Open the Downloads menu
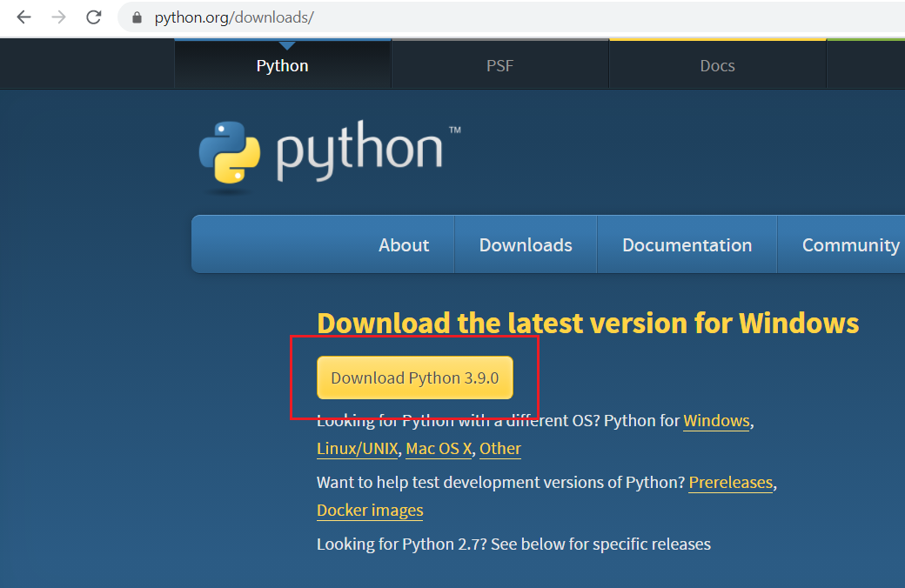Viewport: 905px width, 588px height. click(525, 244)
